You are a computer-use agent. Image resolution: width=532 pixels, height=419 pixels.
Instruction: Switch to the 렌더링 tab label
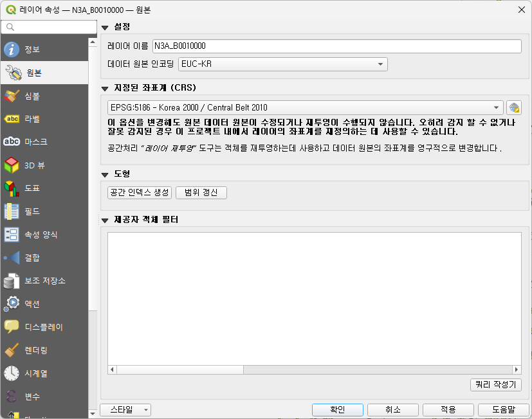[x=36, y=350]
